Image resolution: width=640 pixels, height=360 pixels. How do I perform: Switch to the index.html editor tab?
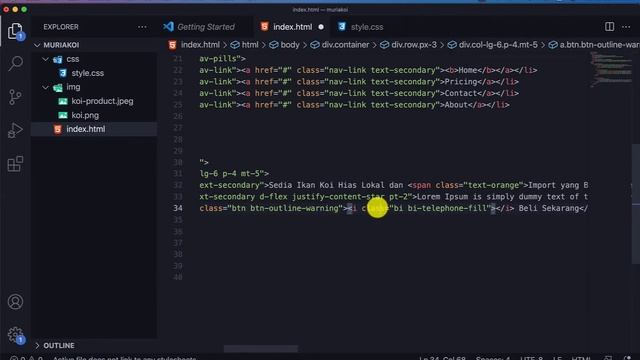tap(293, 27)
